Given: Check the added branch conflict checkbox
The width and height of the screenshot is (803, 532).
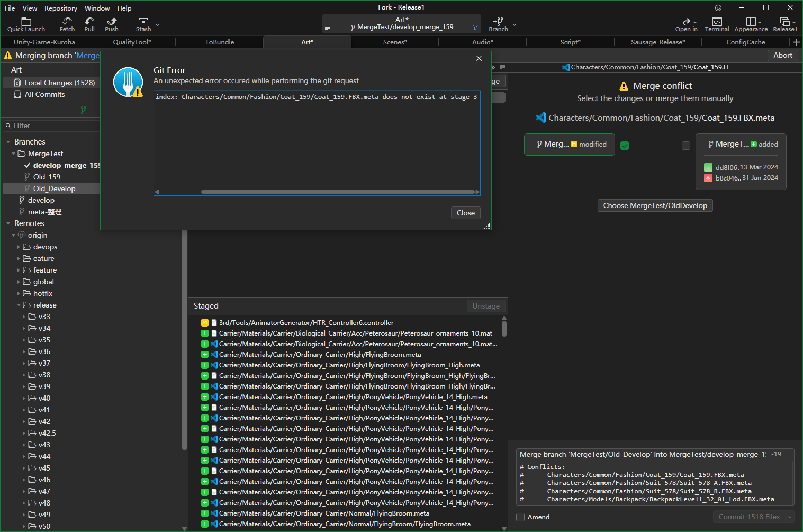Looking at the screenshot, I should (686, 146).
